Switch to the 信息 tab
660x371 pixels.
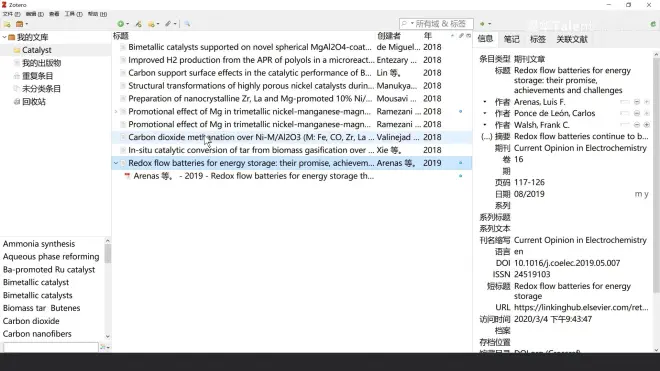tap(485, 39)
